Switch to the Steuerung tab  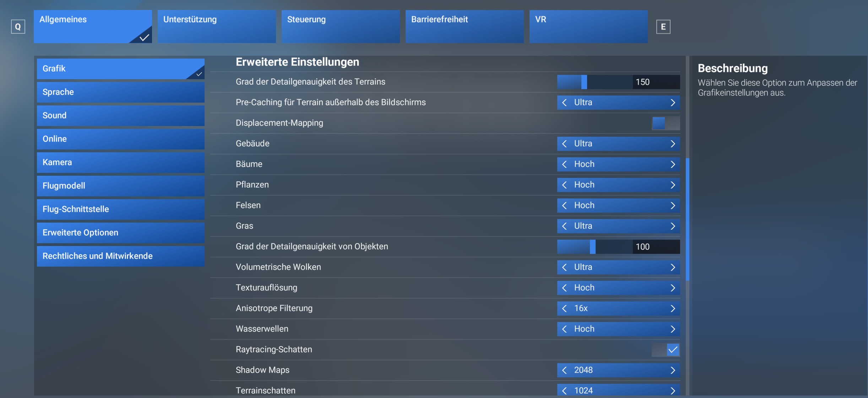340,27
